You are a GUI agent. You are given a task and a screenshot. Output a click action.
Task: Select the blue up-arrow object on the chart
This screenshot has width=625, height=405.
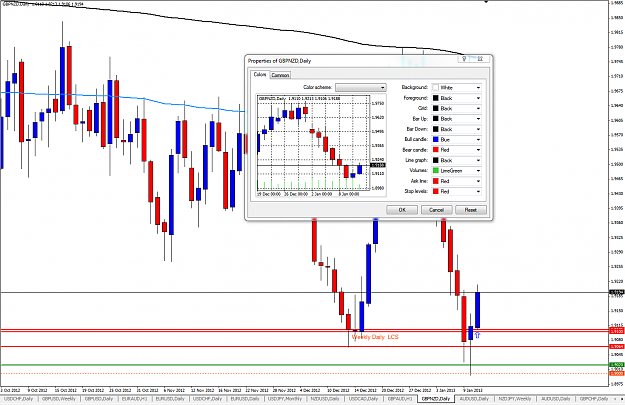(477, 335)
